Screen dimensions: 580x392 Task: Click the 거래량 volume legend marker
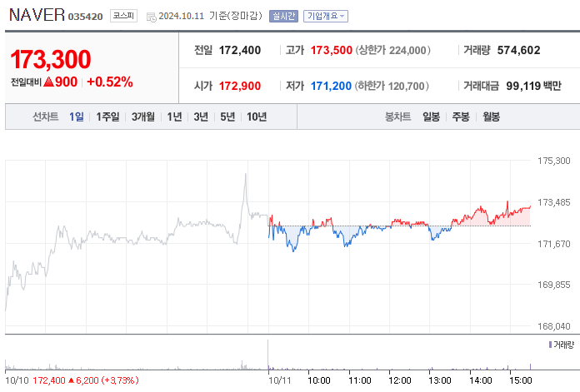550,345
